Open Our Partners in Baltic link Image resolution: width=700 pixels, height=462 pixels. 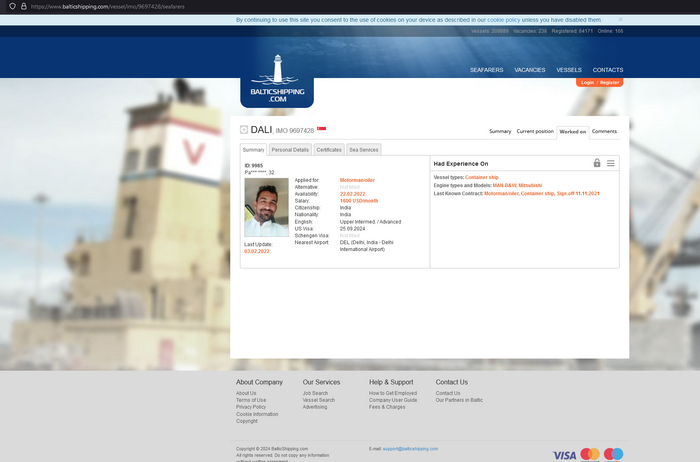(459, 400)
